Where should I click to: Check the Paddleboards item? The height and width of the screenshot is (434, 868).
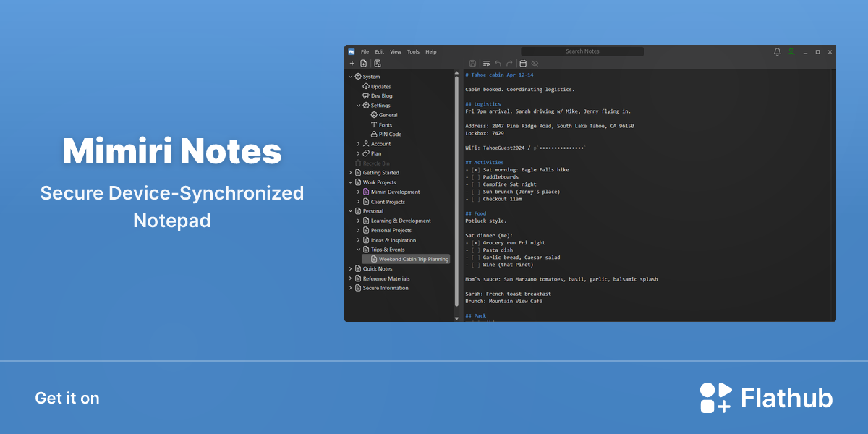click(475, 177)
